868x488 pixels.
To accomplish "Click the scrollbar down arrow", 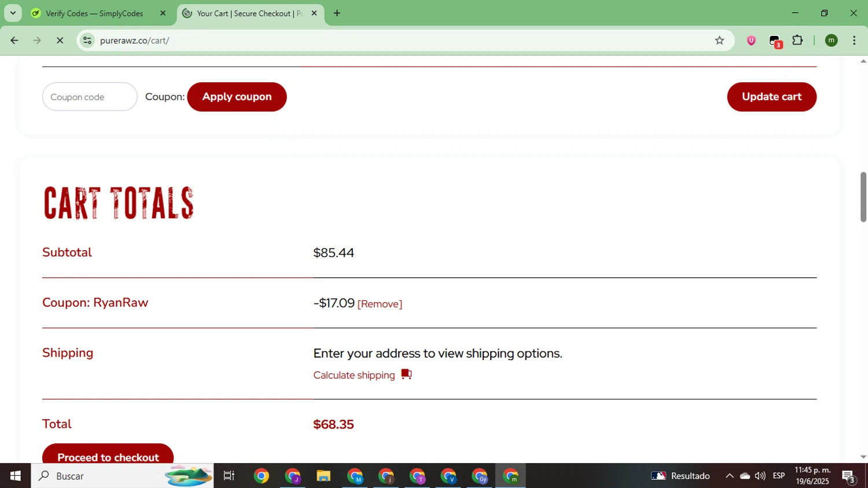I will point(863,457).
